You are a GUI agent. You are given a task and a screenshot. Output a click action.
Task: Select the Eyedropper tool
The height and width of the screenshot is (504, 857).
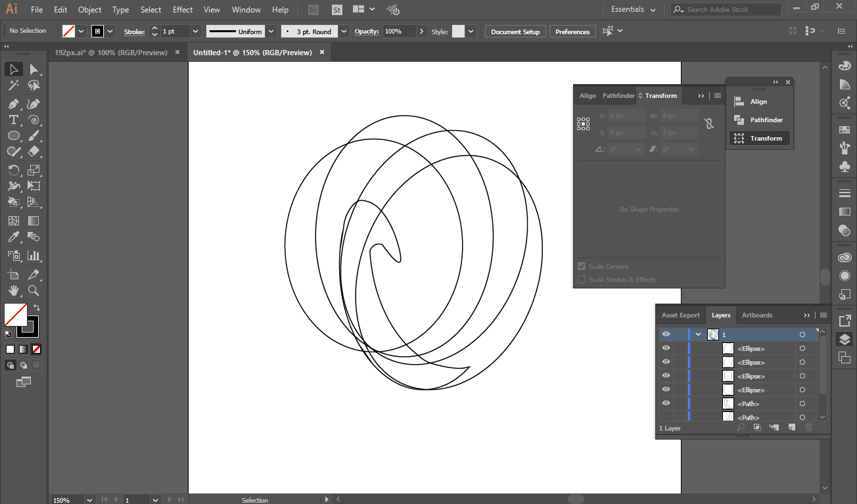coord(13,237)
